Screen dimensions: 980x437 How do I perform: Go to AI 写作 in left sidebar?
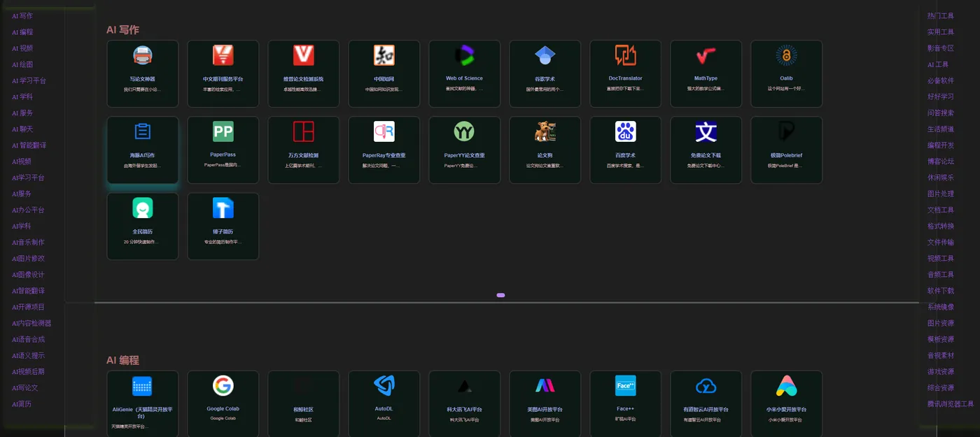(22, 16)
